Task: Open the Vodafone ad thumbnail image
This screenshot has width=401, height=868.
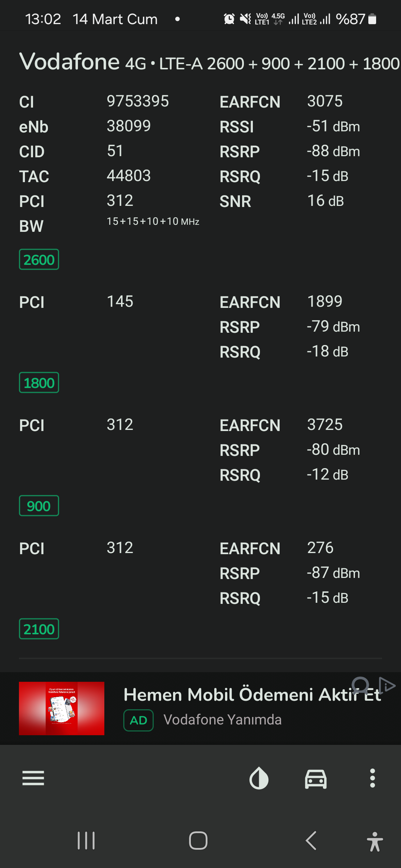Action: [62, 708]
